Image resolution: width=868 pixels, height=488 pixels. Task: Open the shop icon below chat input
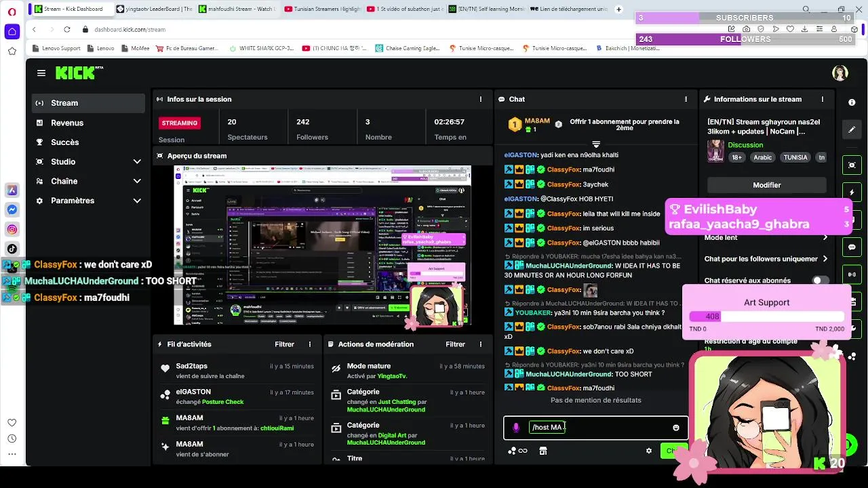543,451
